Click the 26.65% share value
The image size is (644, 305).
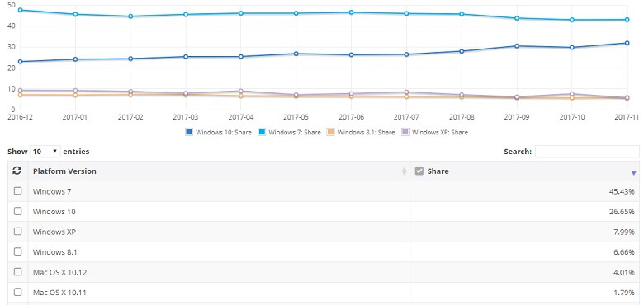pyautogui.click(x=622, y=212)
